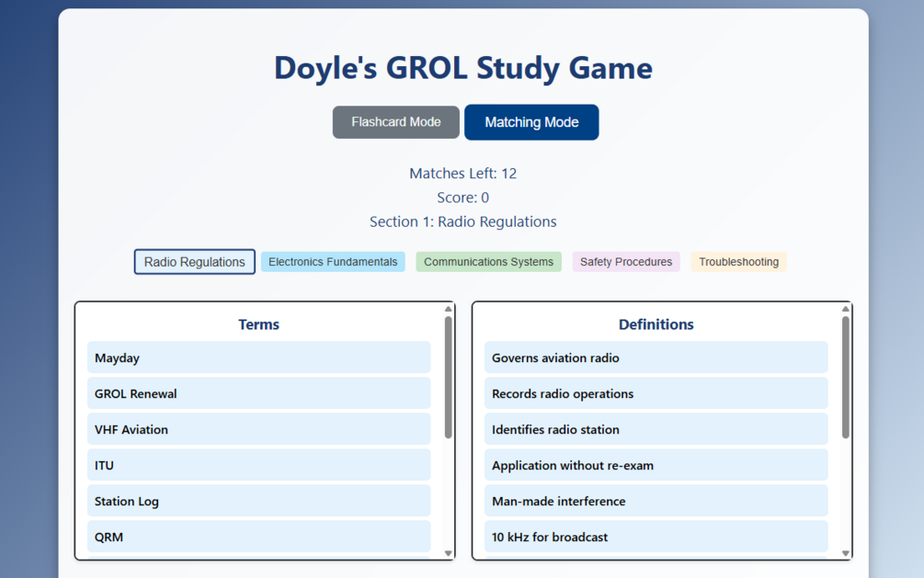Screen dimensions: 924x578
Task: Select the Mayday term
Action: pos(258,357)
